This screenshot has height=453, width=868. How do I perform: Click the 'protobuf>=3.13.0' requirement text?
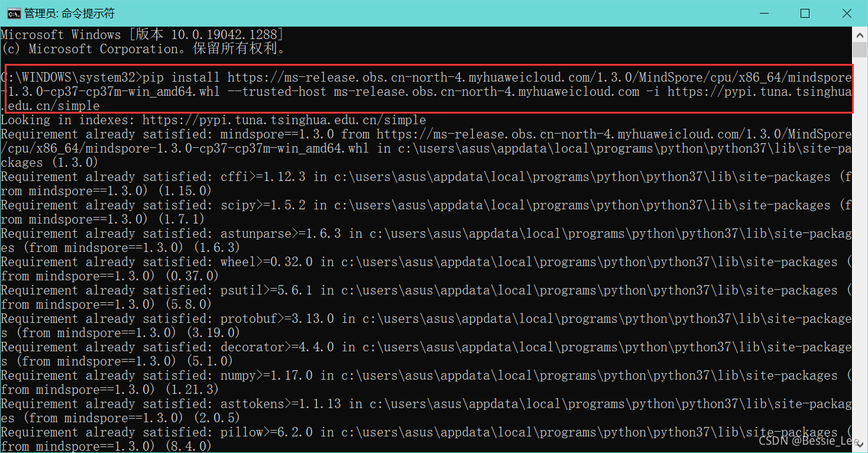tap(277, 318)
